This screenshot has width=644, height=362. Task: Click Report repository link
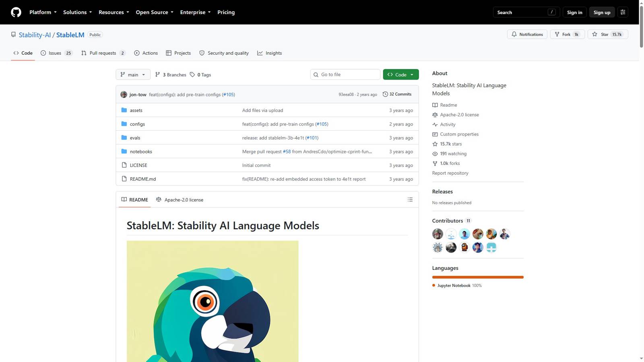[x=450, y=173]
